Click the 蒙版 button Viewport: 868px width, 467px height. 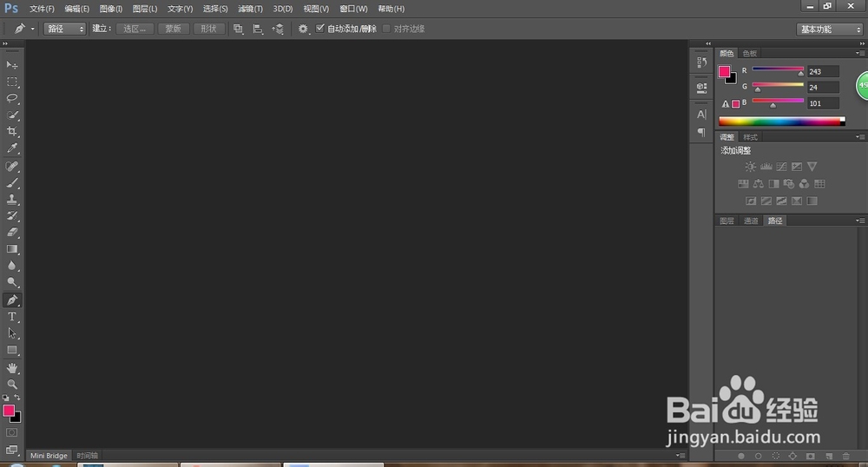[174, 29]
